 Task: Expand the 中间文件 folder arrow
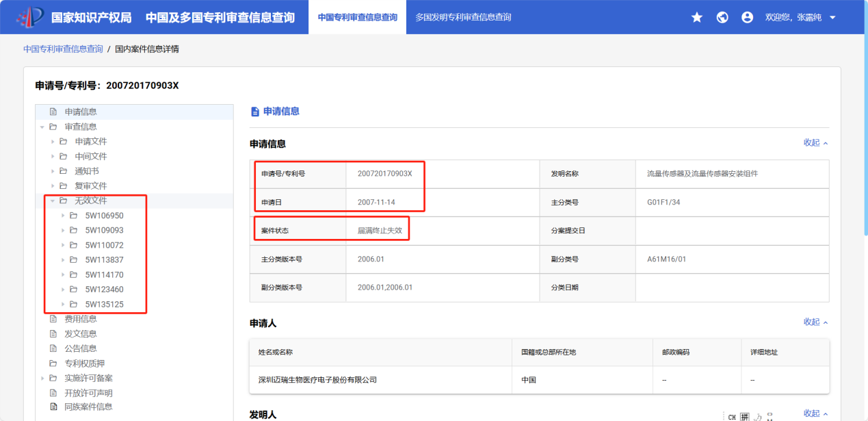(x=53, y=156)
